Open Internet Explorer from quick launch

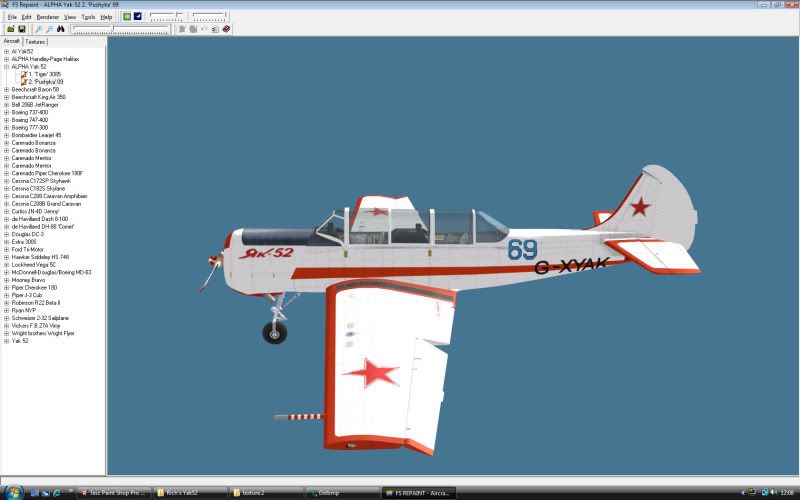57,493
